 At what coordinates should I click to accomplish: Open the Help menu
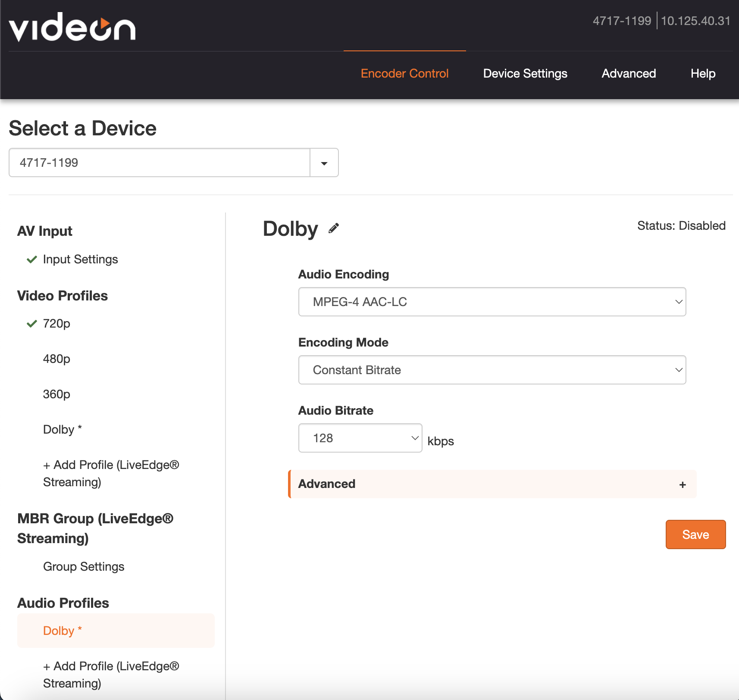[x=702, y=74]
